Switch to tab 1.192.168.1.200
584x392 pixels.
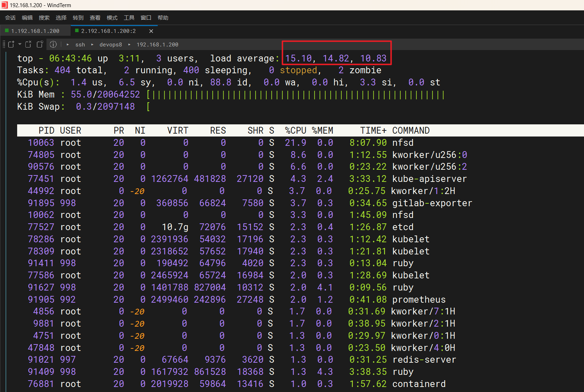(35, 31)
